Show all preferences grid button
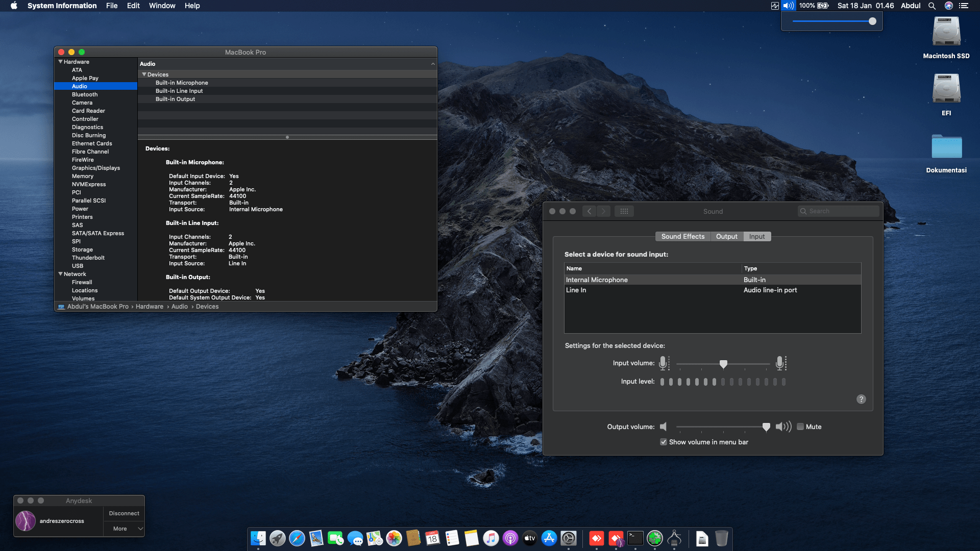This screenshot has height=551, width=980. click(624, 211)
